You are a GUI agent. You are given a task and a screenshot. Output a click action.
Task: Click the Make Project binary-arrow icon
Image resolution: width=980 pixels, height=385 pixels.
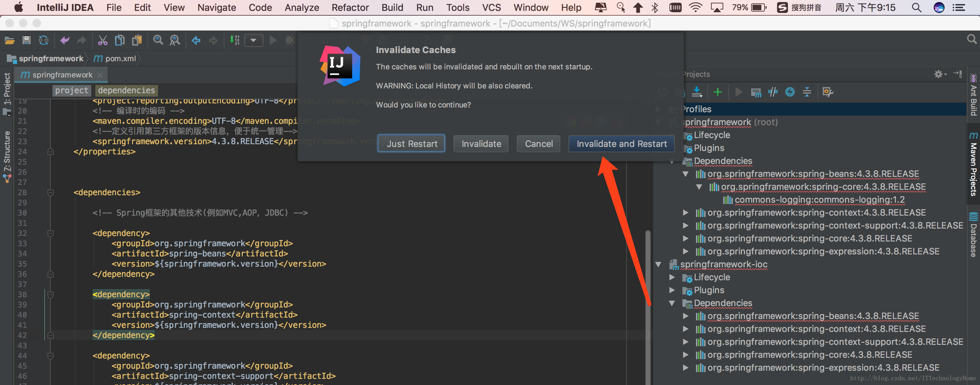tap(234, 40)
